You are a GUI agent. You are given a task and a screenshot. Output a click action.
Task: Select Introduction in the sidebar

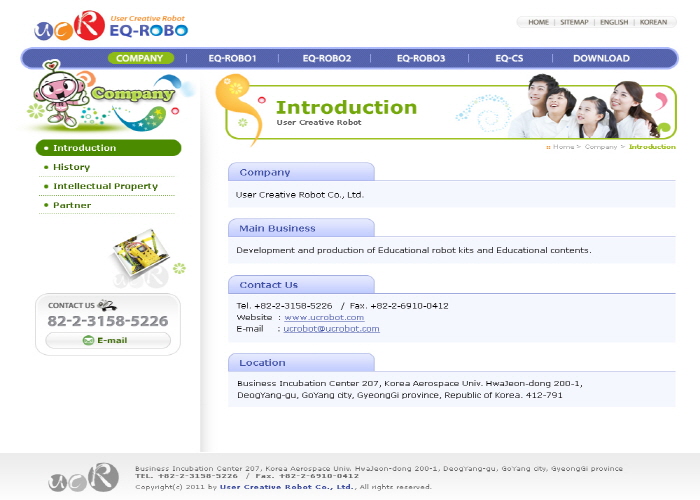pyautogui.click(x=108, y=148)
